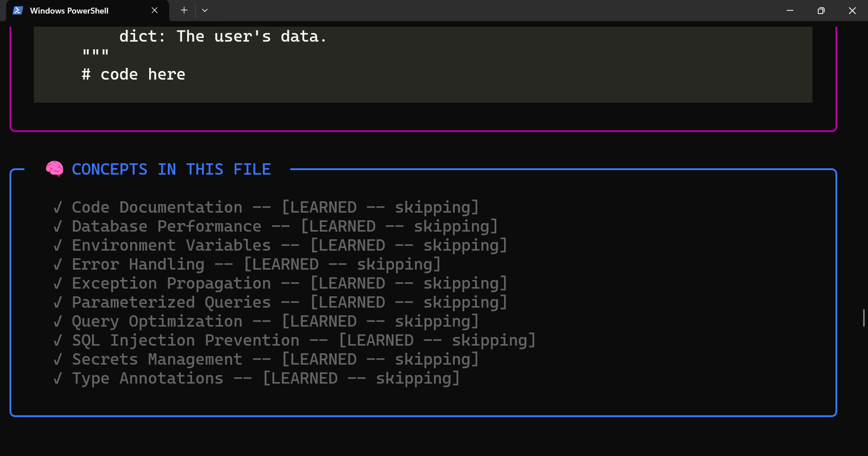Select the Windows PowerShell tab
Viewport: 868px width, 456px height.
click(69, 10)
